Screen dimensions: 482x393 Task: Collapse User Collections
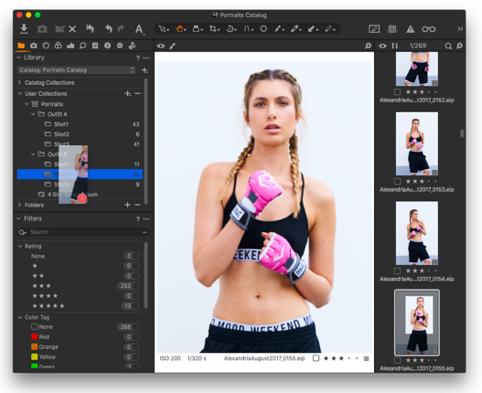click(x=20, y=93)
